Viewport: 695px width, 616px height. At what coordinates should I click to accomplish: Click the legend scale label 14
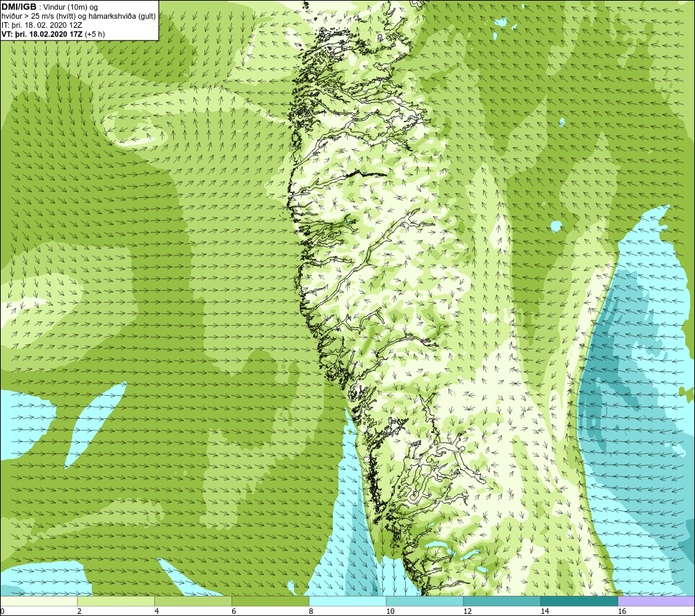(544, 612)
